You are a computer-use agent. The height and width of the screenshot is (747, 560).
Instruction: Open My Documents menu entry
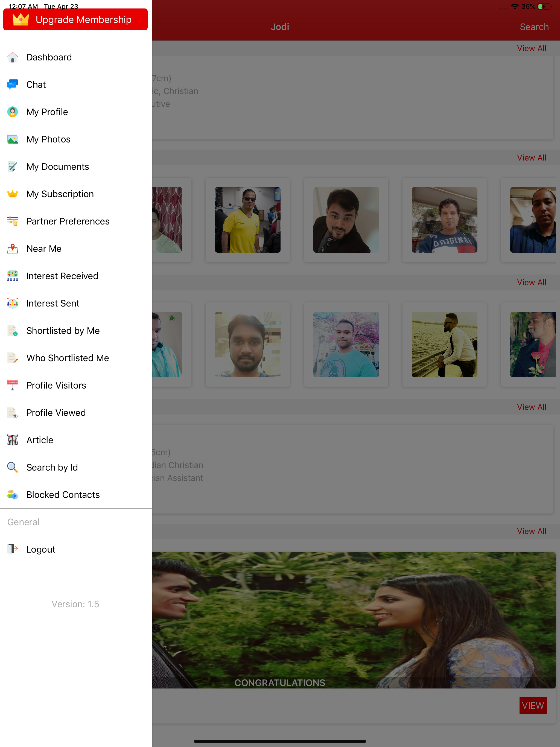[x=76, y=167]
